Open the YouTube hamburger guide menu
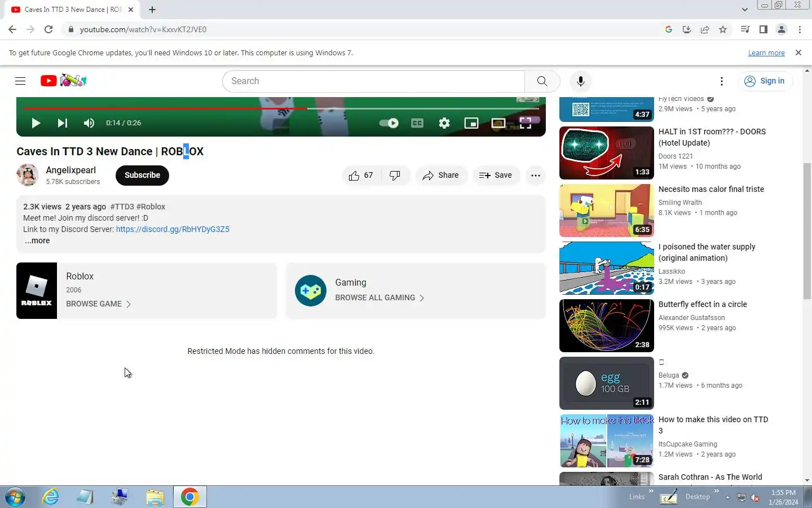This screenshot has width=812, height=508. [x=20, y=81]
